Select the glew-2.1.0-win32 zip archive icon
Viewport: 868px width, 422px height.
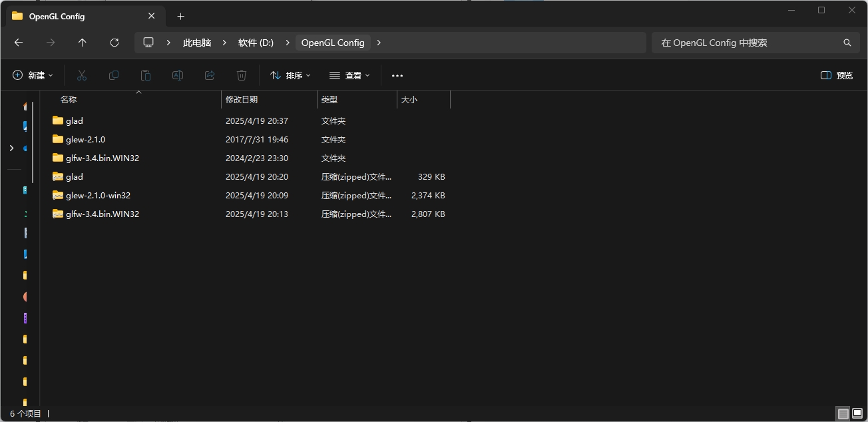pos(58,195)
